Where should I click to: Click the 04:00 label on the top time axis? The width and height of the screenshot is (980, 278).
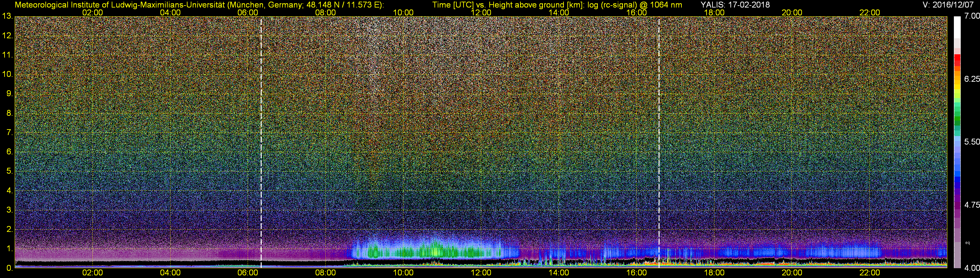(x=170, y=12)
